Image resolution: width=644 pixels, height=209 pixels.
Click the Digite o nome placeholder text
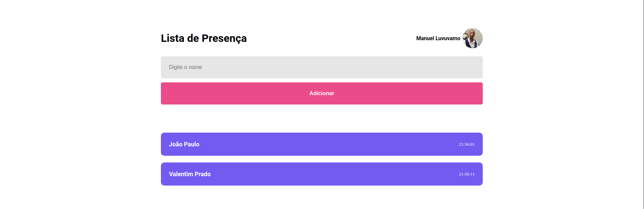(x=185, y=67)
